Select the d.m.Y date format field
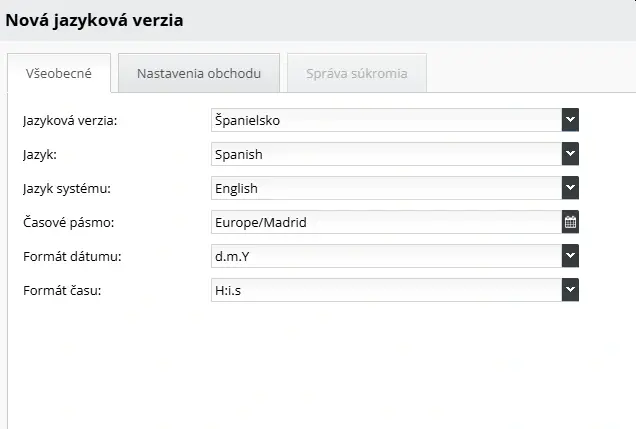 (x=386, y=256)
